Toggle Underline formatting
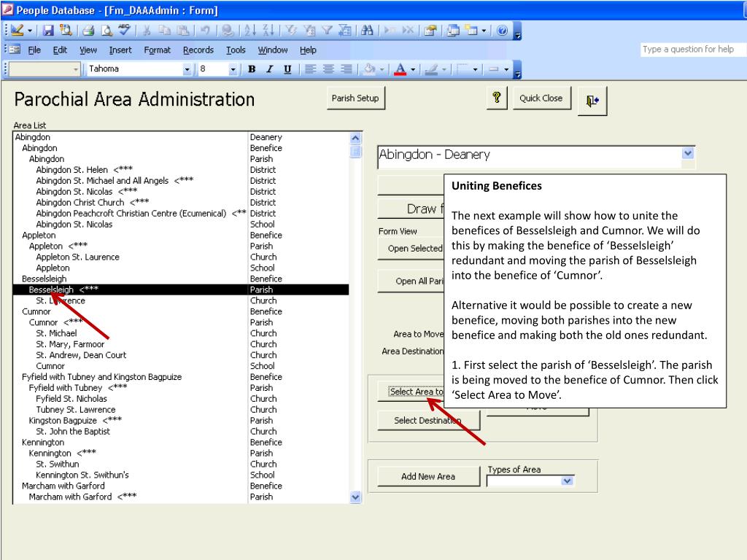The image size is (747, 560). [x=287, y=69]
